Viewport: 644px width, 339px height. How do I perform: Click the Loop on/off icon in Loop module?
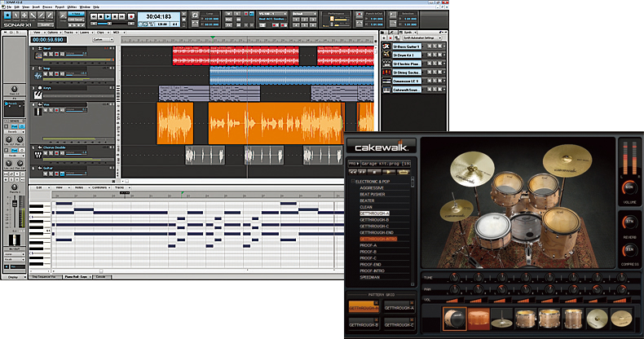click(196, 15)
